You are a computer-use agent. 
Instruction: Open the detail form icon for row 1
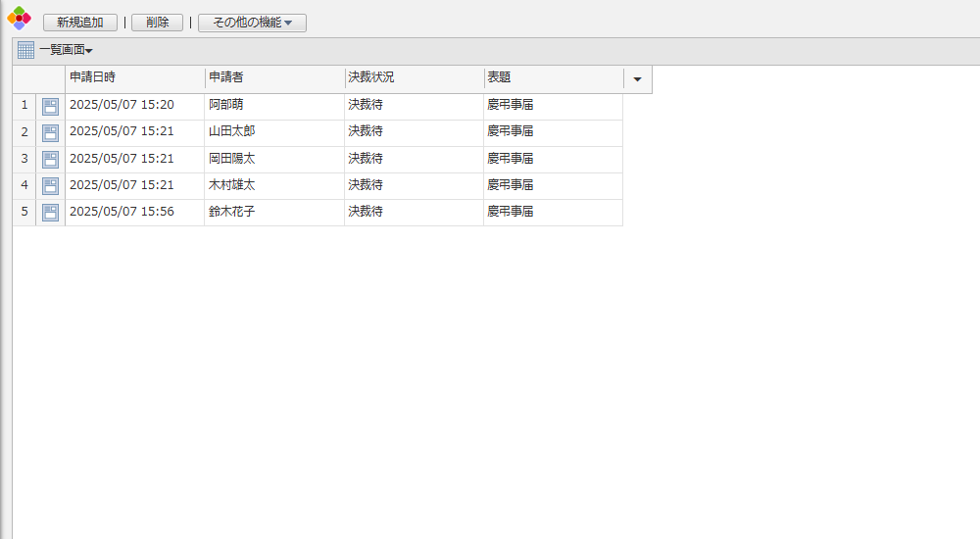50,106
